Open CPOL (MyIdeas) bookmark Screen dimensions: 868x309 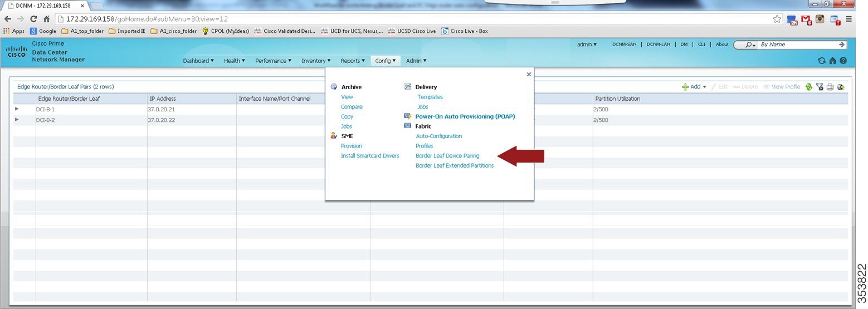[226, 31]
